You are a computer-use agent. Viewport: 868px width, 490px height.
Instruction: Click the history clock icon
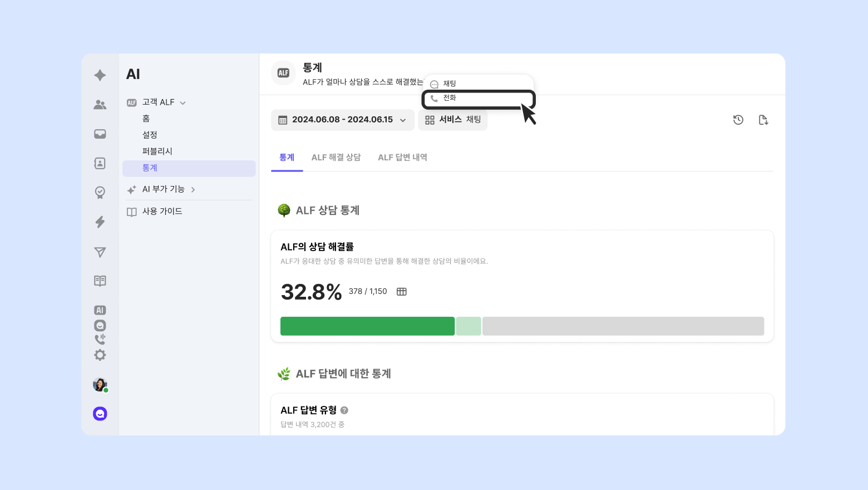pos(738,120)
